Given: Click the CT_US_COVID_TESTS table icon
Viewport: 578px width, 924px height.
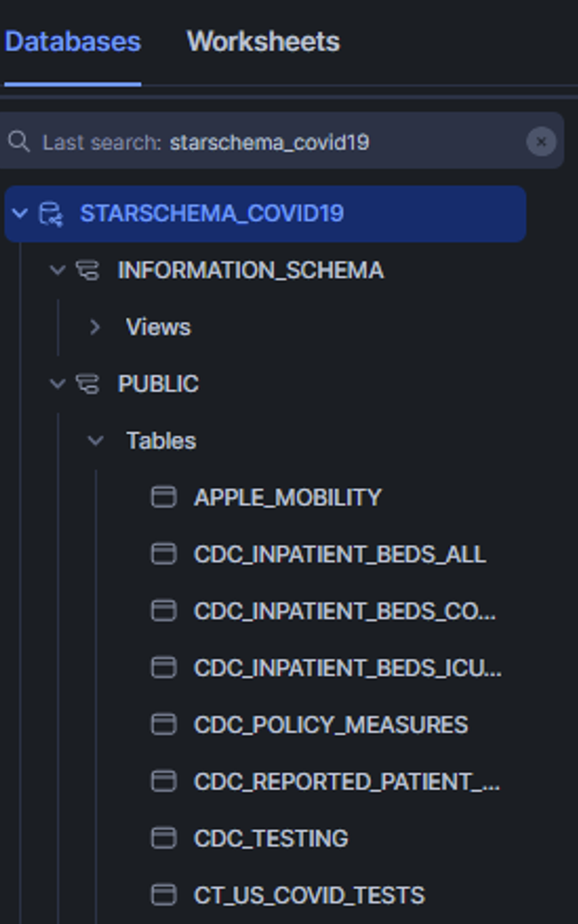Looking at the screenshot, I should [x=163, y=895].
